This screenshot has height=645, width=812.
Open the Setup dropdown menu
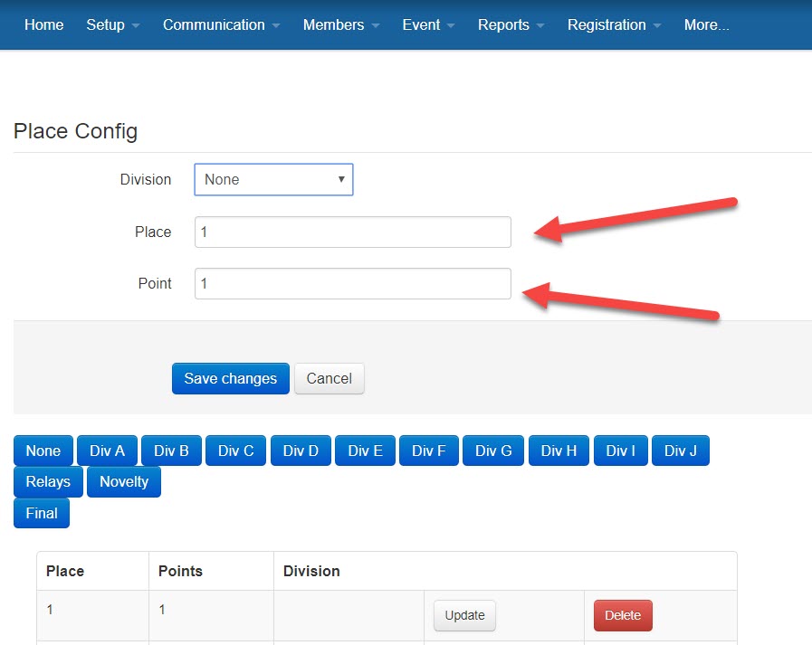coord(112,24)
